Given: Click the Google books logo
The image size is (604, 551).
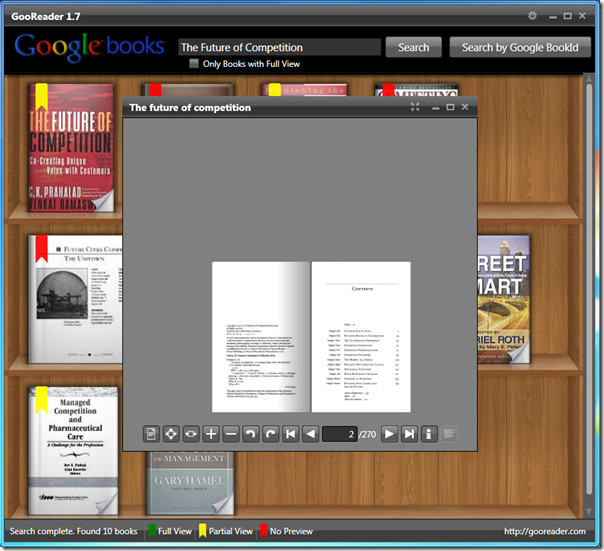Looking at the screenshot, I should (89, 47).
